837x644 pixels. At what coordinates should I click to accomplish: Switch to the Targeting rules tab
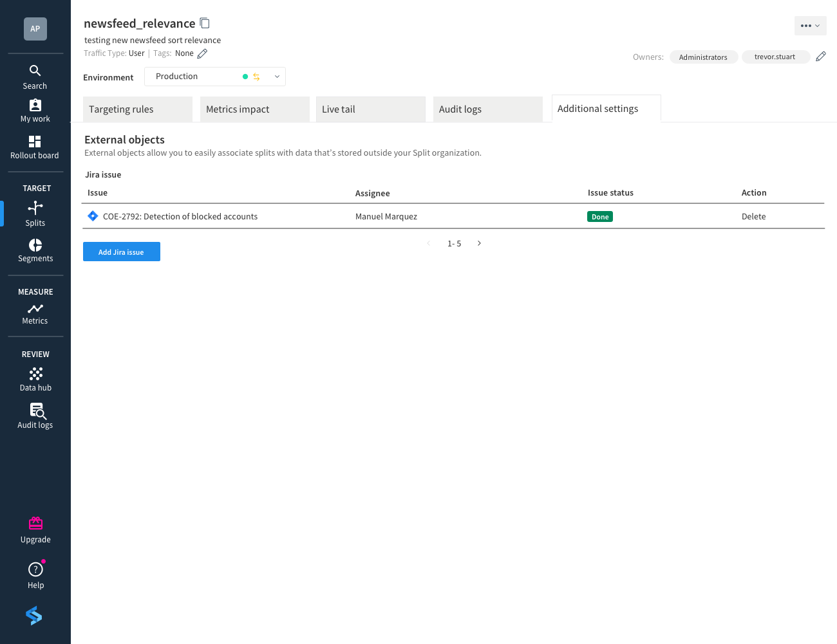coord(121,109)
